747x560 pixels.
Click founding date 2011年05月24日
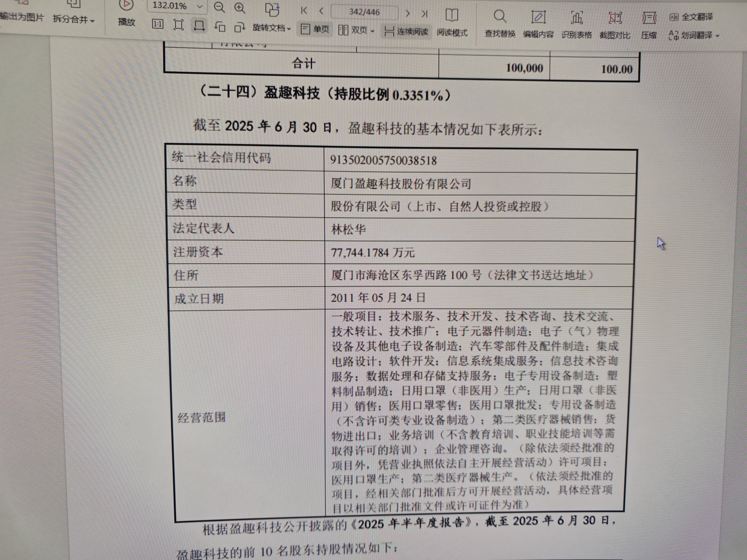pyautogui.click(x=379, y=298)
